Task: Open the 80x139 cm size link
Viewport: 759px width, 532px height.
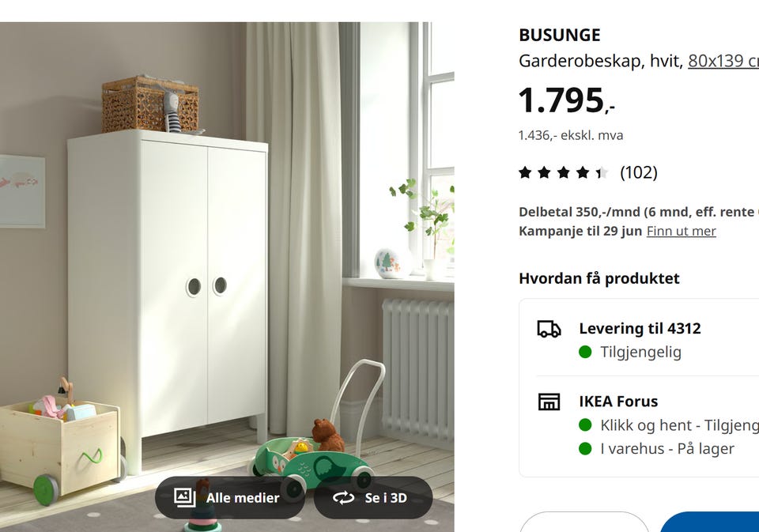Action: click(x=723, y=61)
